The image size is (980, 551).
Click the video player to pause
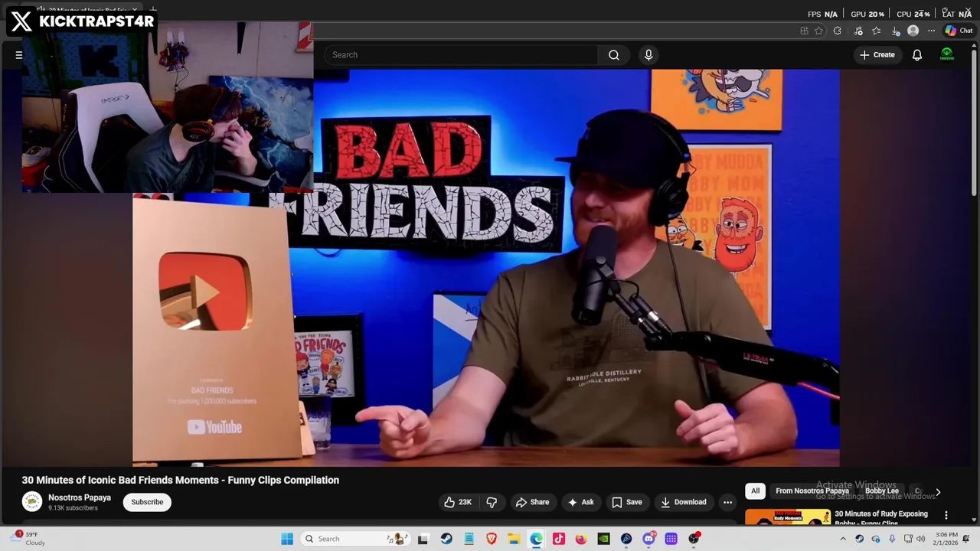tap(486, 268)
